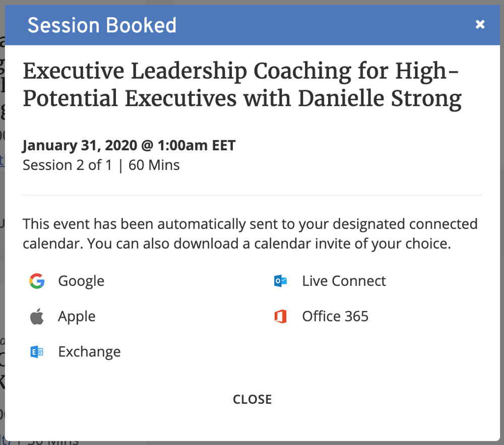Click the CLOSE button

pyautogui.click(x=253, y=399)
